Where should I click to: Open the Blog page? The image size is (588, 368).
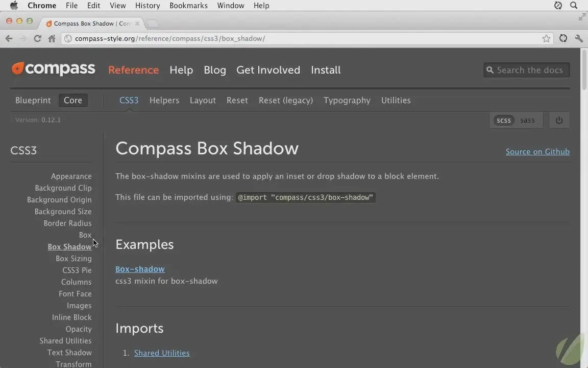(215, 70)
